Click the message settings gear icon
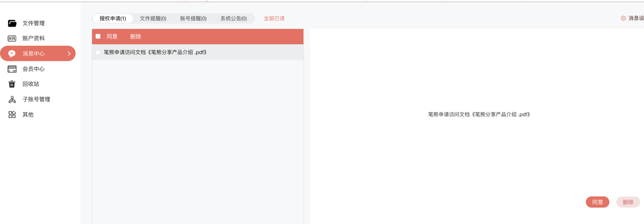 [623, 18]
